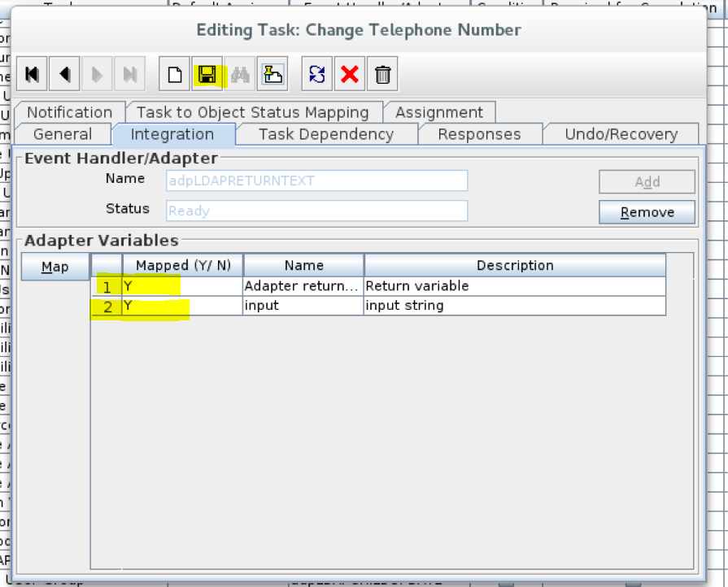Open the Notification tab
The width and height of the screenshot is (728, 587).
[x=69, y=112]
